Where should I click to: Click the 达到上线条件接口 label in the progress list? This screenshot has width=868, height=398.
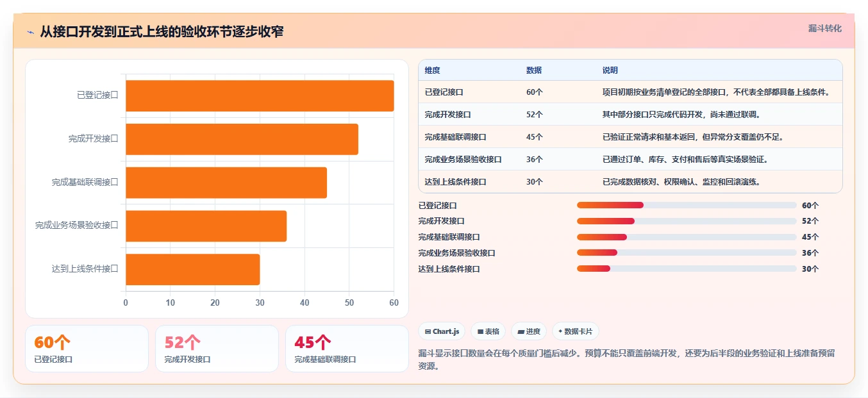(x=449, y=269)
